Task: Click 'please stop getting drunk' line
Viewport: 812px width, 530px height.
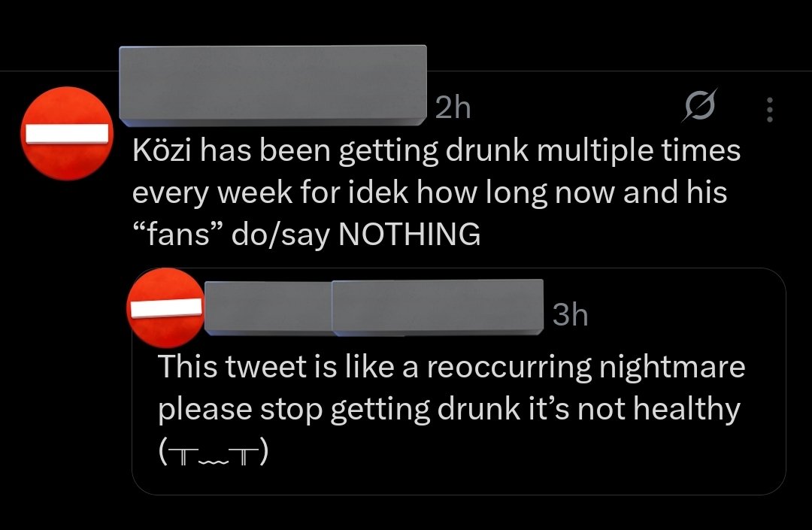Action: [449, 410]
